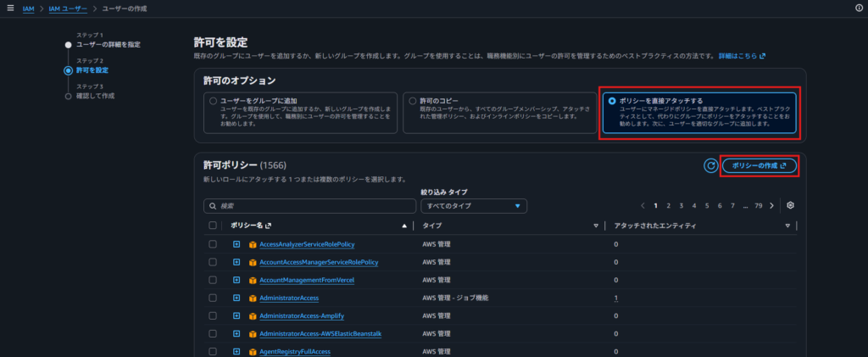Click into the policy search field
The image size is (868, 357).
point(309,206)
